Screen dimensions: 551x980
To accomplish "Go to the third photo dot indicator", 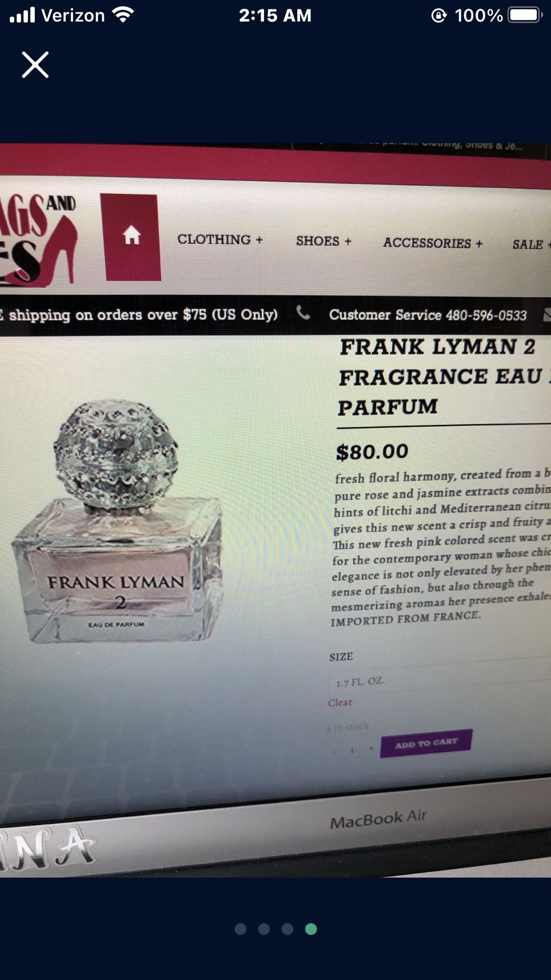I will pyautogui.click(x=288, y=929).
